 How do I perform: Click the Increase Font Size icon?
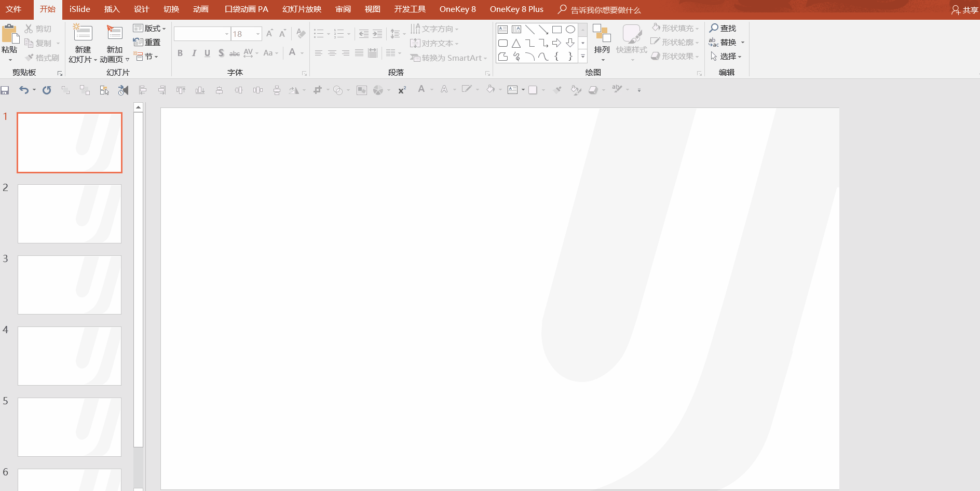pyautogui.click(x=269, y=34)
